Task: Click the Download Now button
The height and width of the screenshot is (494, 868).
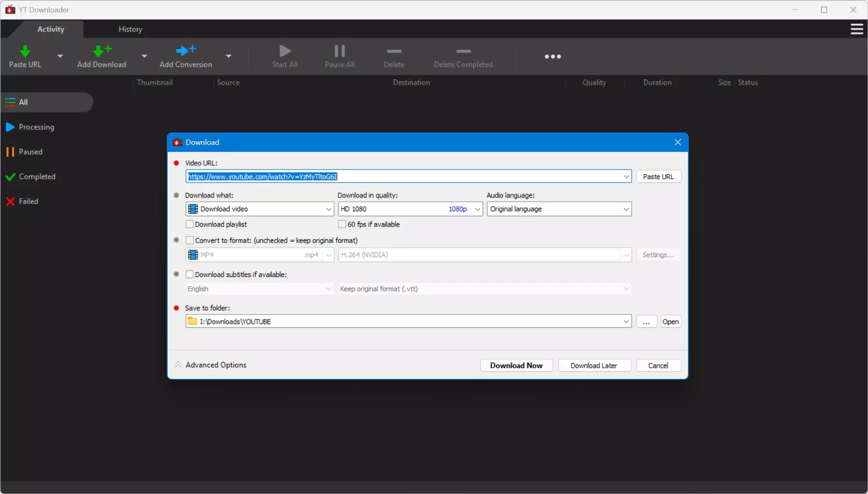Action: [x=516, y=365]
